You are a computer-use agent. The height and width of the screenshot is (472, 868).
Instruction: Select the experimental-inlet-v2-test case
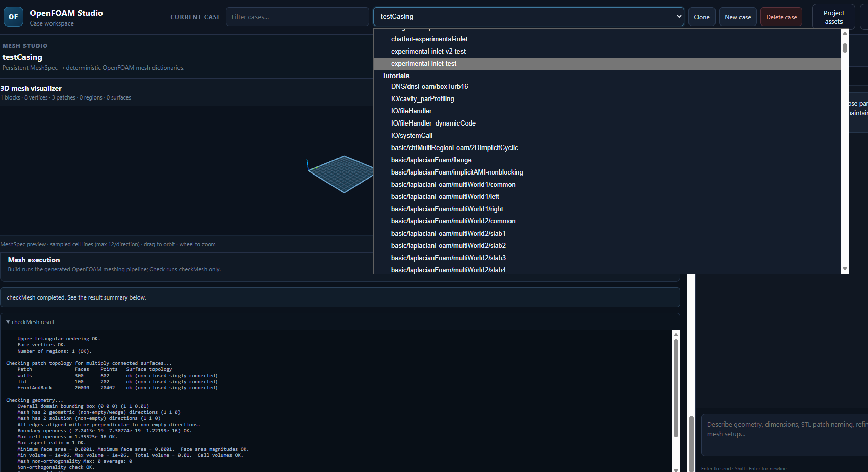[x=607, y=52]
